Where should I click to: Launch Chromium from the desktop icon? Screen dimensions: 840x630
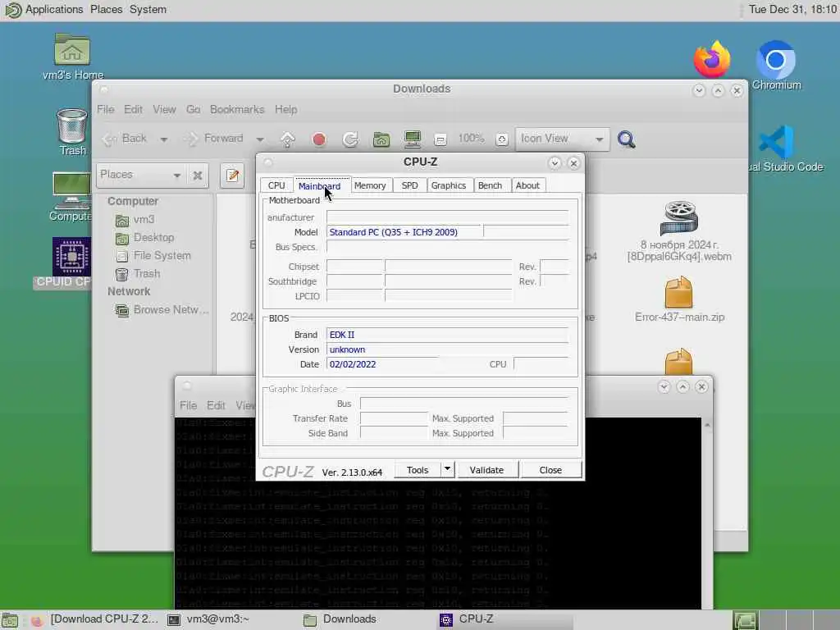click(x=776, y=66)
